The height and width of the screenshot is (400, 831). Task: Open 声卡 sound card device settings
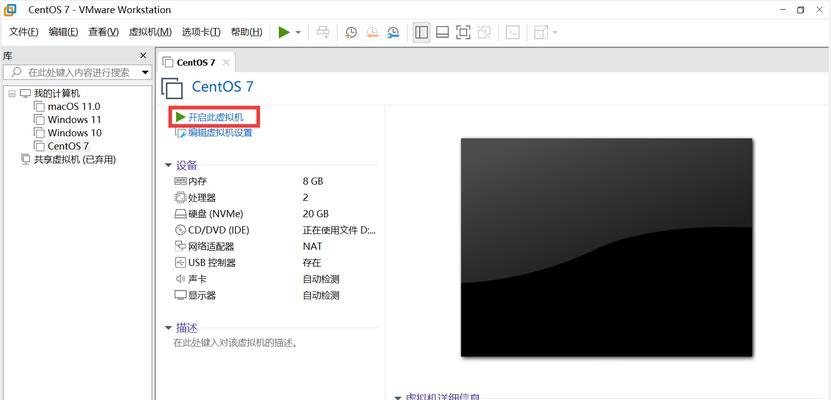coord(197,279)
